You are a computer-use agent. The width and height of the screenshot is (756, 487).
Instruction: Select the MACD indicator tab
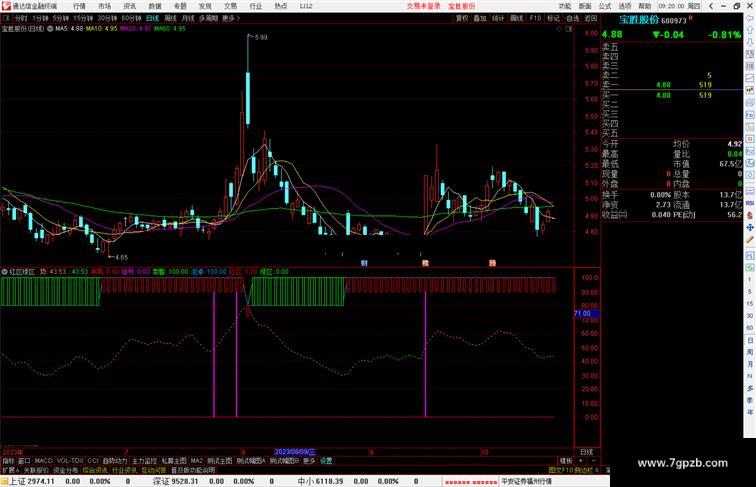(x=43, y=461)
